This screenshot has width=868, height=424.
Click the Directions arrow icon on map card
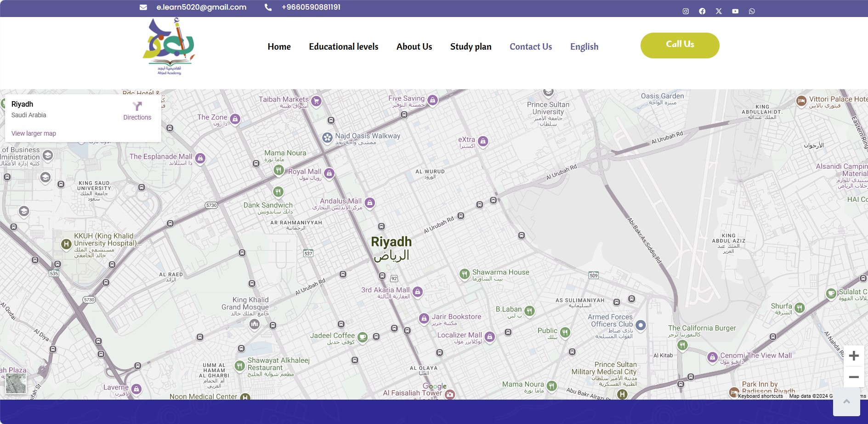[x=137, y=106]
